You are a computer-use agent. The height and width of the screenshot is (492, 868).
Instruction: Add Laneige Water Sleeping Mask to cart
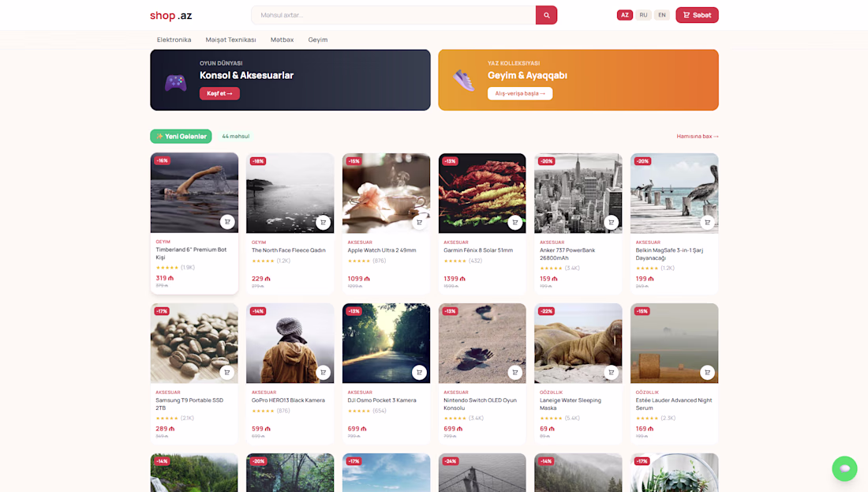click(x=611, y=372)
